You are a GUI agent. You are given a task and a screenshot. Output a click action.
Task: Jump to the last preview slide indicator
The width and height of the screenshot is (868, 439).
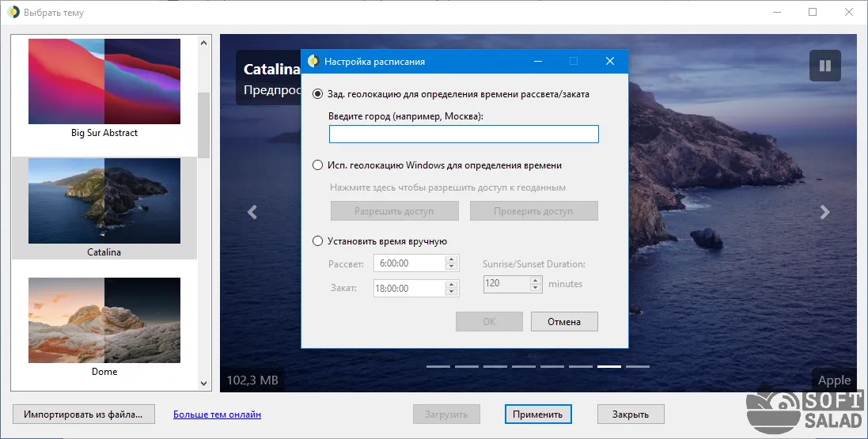tap(638, 366)
